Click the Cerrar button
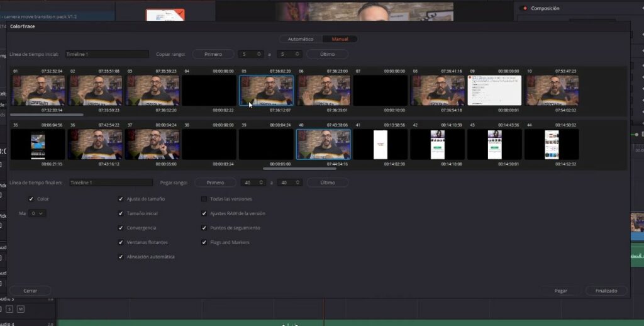 (x=30, y=291)
